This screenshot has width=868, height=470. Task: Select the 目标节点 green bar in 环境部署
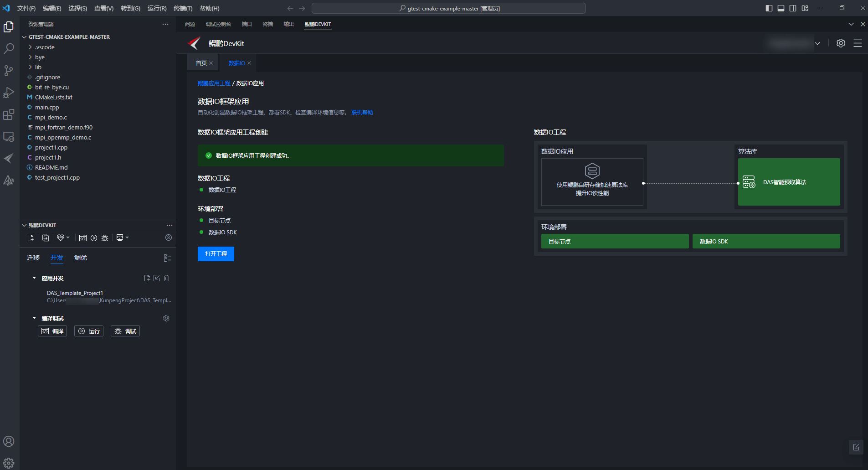tap(615, 241)
